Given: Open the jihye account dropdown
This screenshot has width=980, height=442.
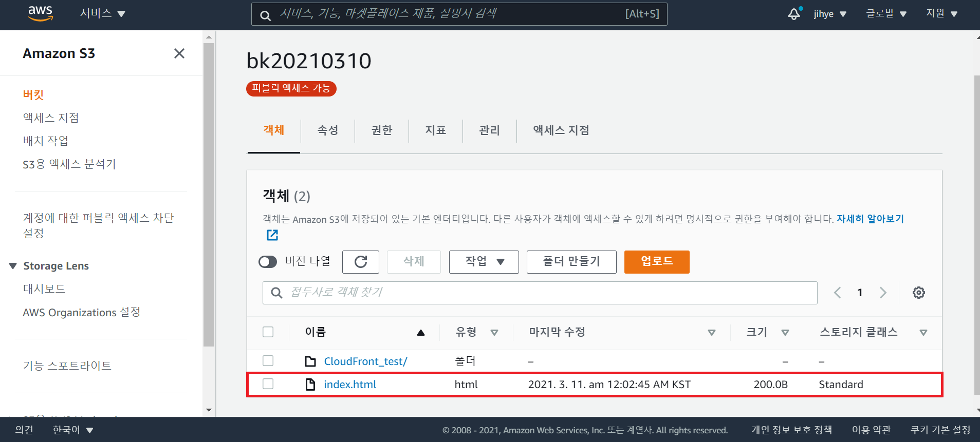Looking at the screenshot, I should tap(830, 14).
